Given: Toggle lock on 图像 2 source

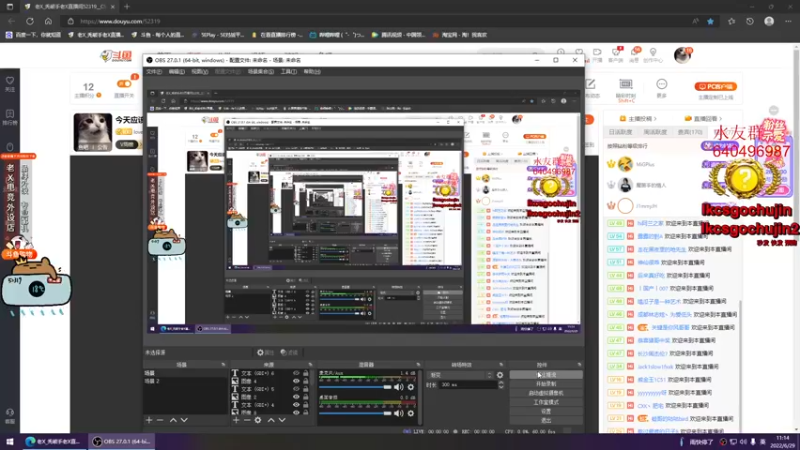Looking at the screenshot, I should (x=306, y=397).
